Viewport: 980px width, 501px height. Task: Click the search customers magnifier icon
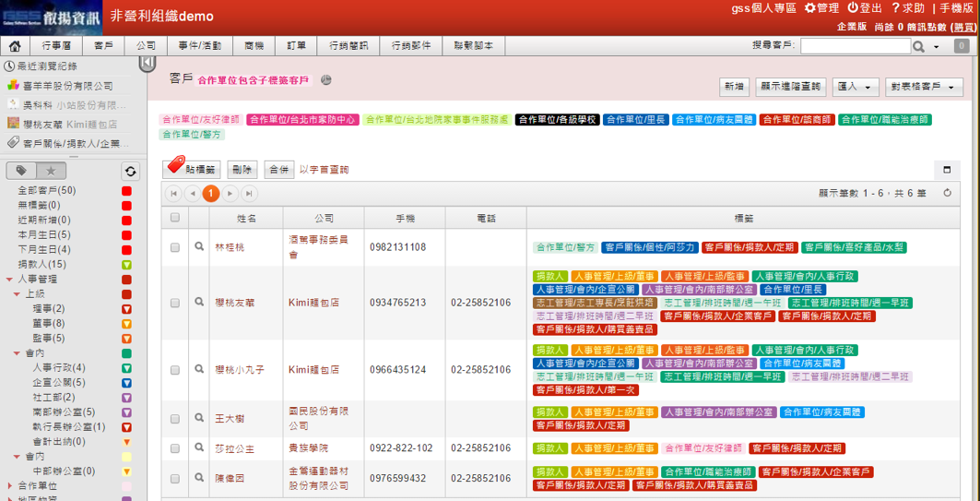[x=918, y=46]
